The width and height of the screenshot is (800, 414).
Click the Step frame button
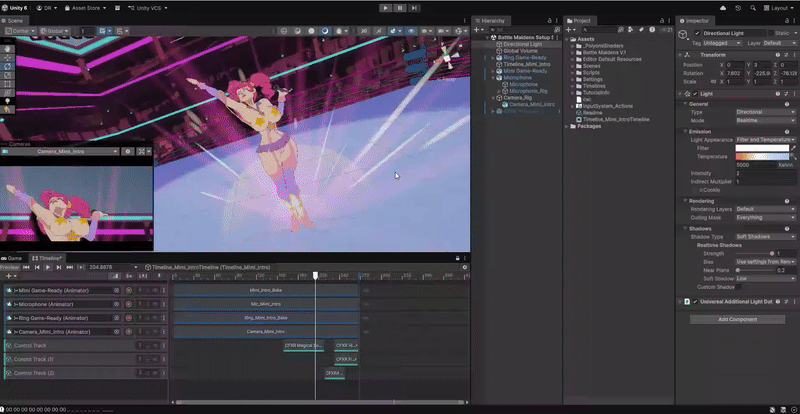[x=414, y=8]
